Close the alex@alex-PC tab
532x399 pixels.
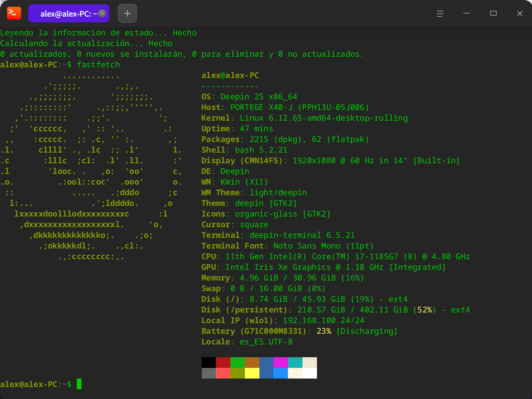(102, 13)
